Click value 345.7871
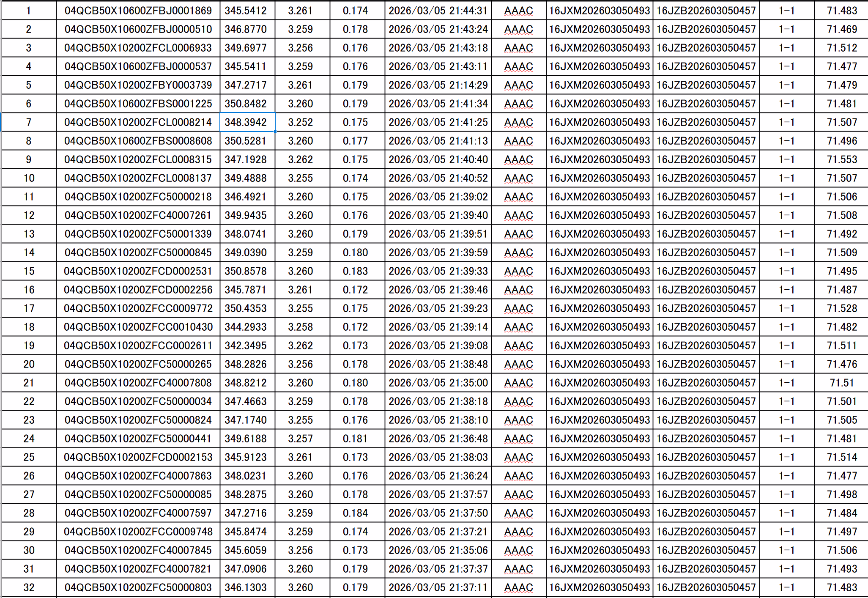Image resolution: width=868 pixels, height=598 pixels. tap(247, 290)
